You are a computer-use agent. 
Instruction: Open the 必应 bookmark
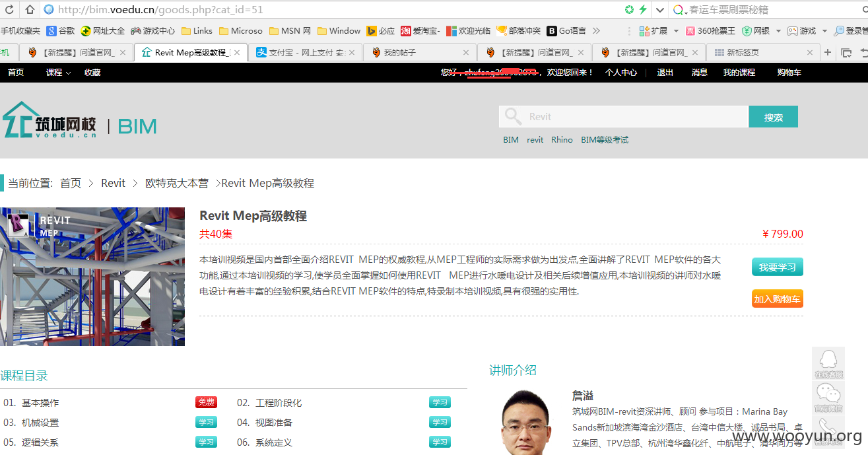coord(381,31)
